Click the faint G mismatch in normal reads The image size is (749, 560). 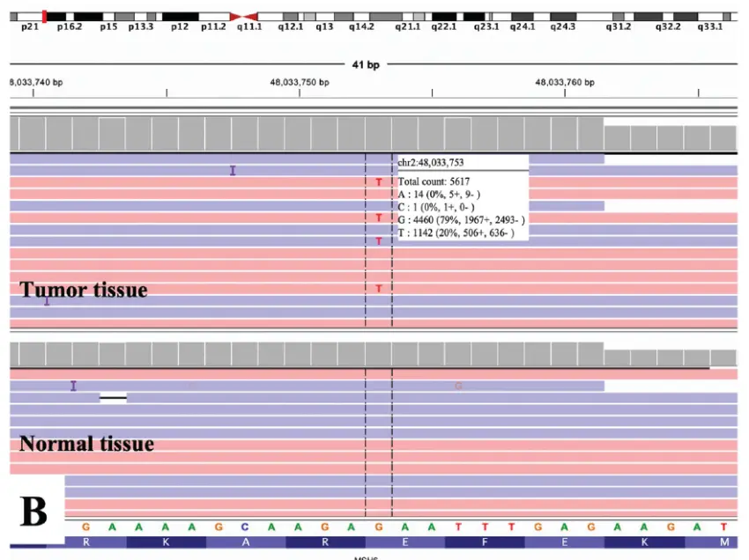458,386
